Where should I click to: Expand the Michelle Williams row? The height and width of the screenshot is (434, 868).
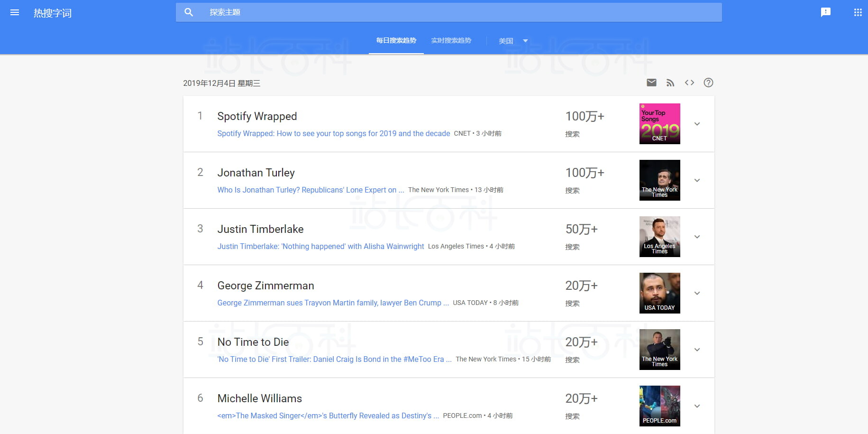(x=697, y=406)
